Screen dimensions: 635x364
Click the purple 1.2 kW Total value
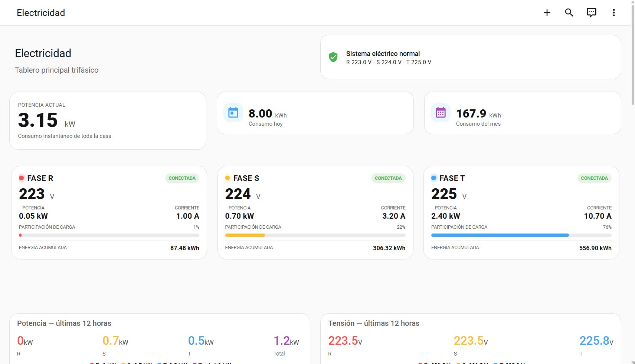(286, 341)
